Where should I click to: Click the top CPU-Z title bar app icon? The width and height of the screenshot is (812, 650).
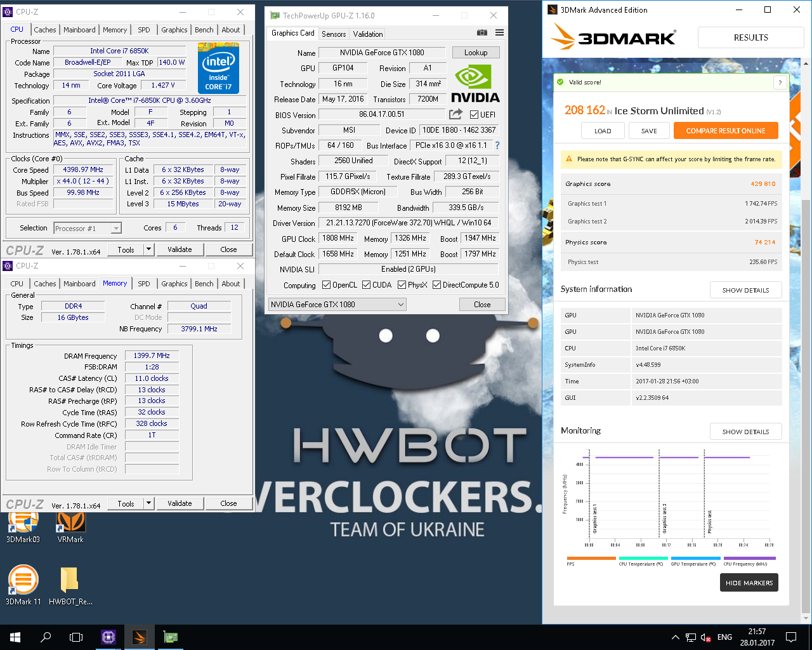8,11
